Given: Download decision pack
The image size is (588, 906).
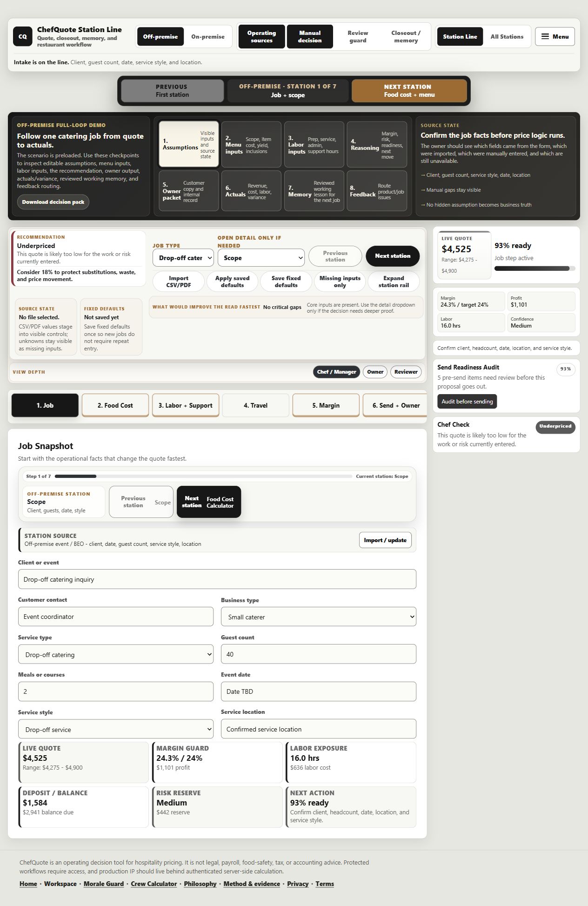Looking at the screenshot, I should pyautogui.click(x=53, y=202).
